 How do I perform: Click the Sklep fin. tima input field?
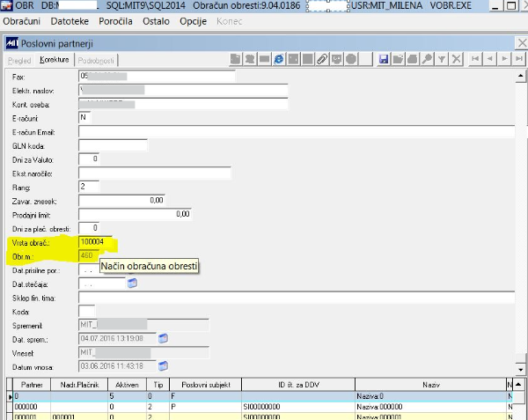coord(297,297)
